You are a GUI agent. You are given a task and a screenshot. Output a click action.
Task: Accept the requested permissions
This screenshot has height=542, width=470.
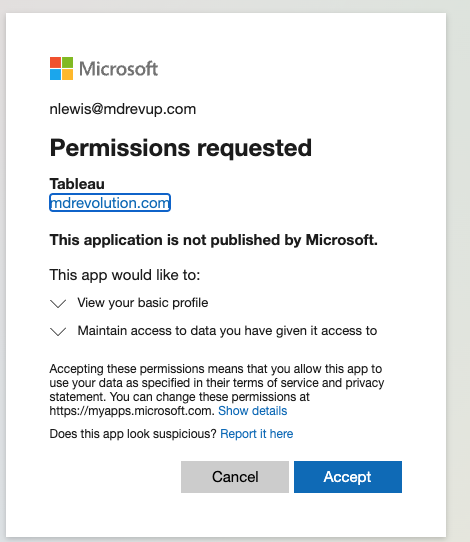[348, 477]
